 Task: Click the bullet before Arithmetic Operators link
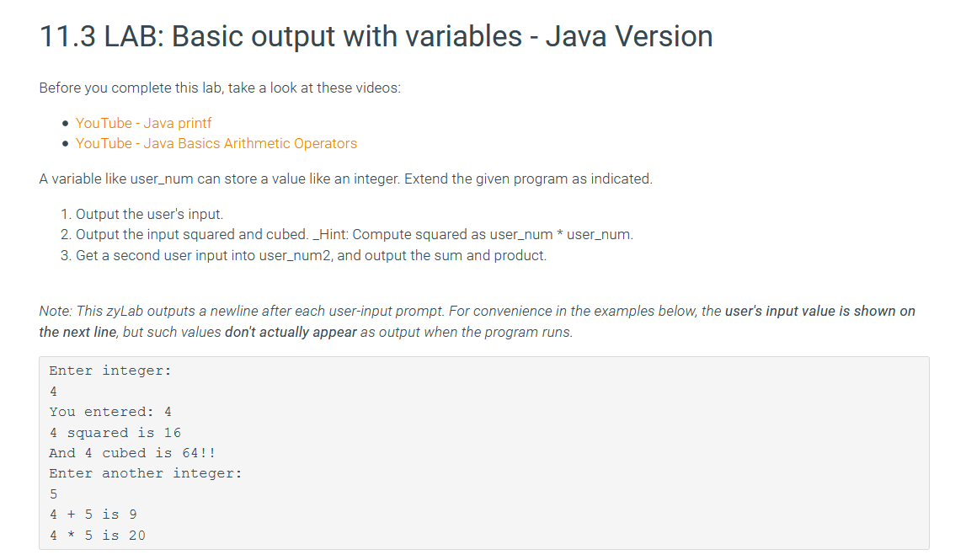66,144
